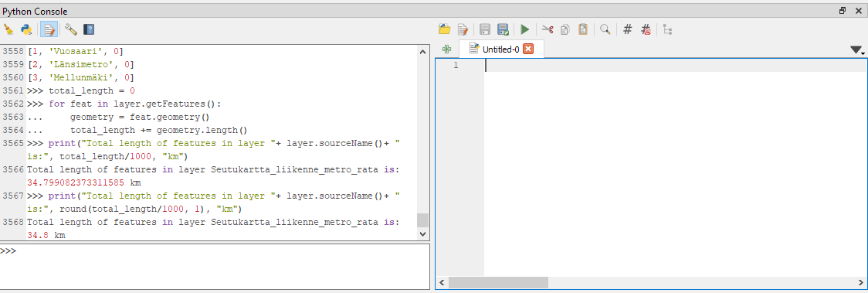868x293 pixels.
Task: Click the 'Mellunmäki' output line
Action: tap(80, 77)
